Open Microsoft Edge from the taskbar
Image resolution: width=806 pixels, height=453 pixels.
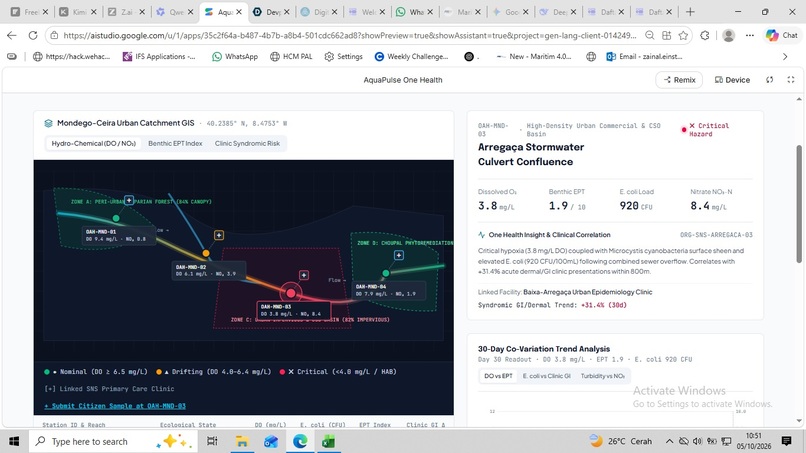tap(300, 441)
